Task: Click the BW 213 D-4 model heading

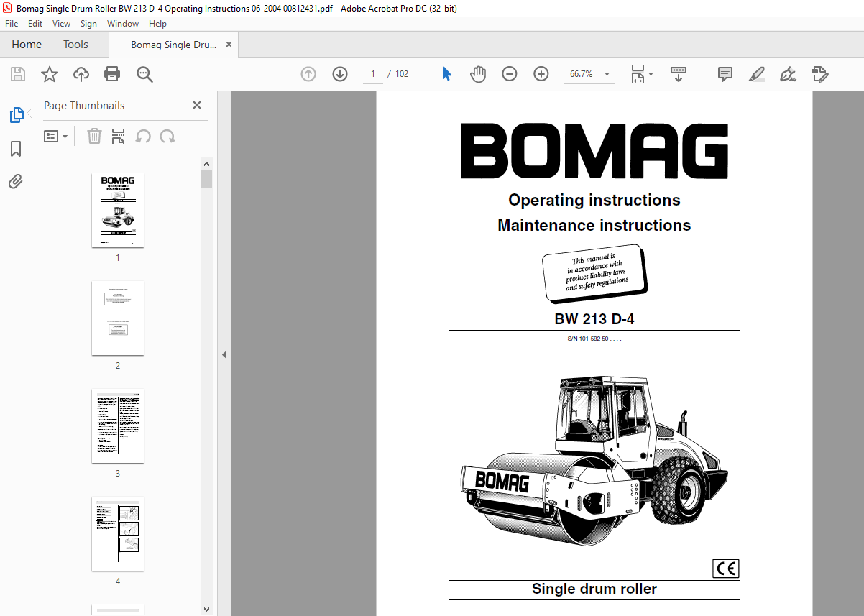Action: click(x=594, y=320)
